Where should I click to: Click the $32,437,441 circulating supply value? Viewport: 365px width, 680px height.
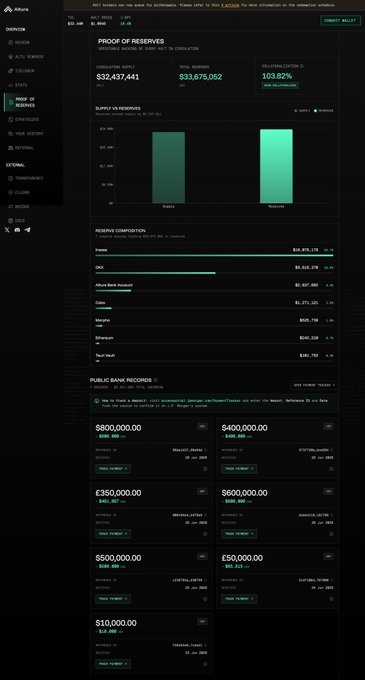pos(118,77)
